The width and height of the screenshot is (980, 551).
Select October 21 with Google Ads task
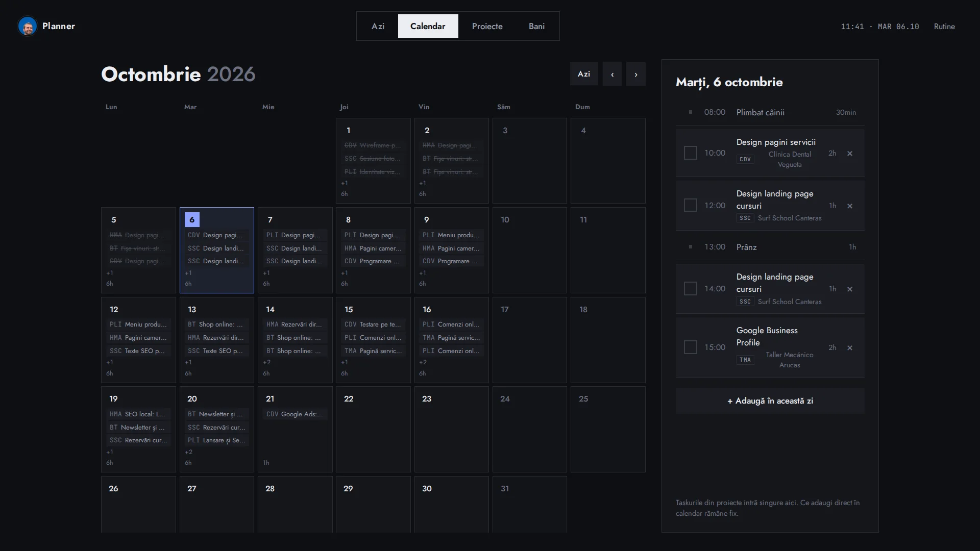pyautogui.click(x=295, y=429)
